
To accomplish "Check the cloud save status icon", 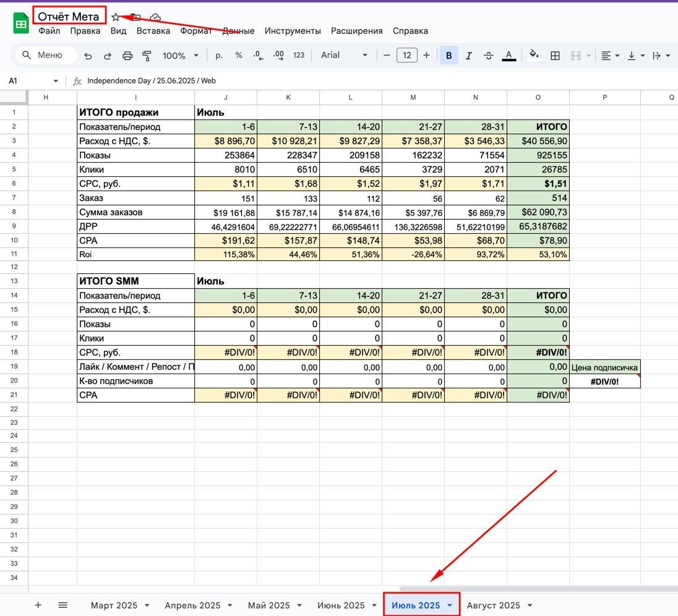I will [x=155, y=17].
